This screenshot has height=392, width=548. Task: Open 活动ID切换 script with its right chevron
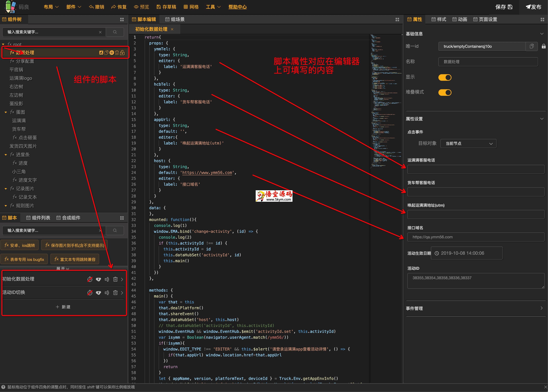122,293
